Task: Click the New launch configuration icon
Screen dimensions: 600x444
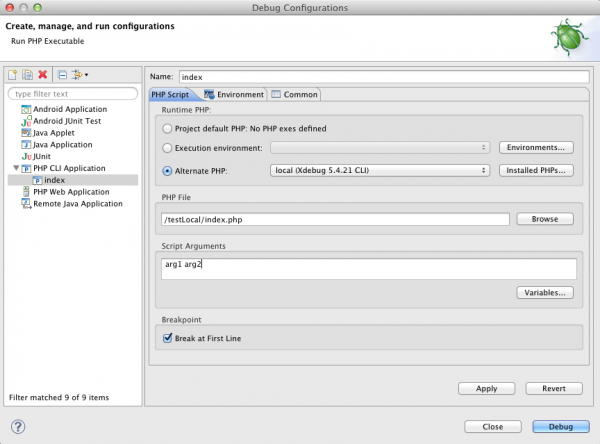Action: pyautogui.click(x=12, y=75)
